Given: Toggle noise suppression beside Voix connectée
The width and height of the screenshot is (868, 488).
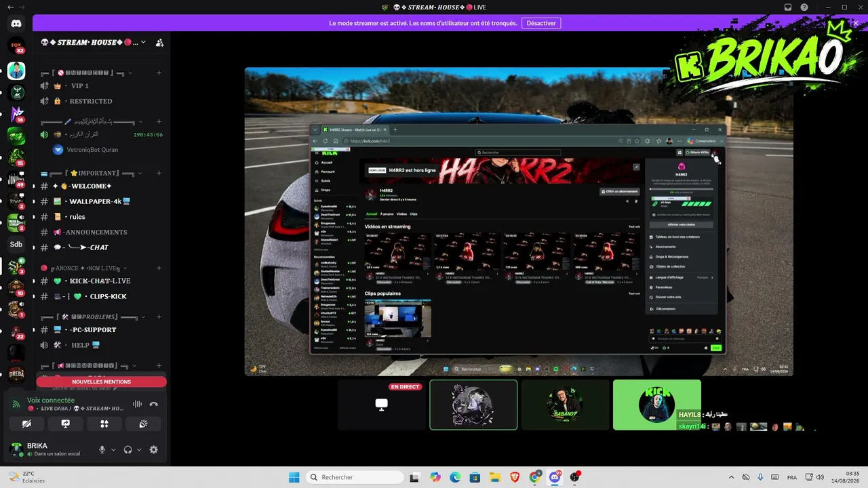Looking at the screenshot, I should pos(137,404).
